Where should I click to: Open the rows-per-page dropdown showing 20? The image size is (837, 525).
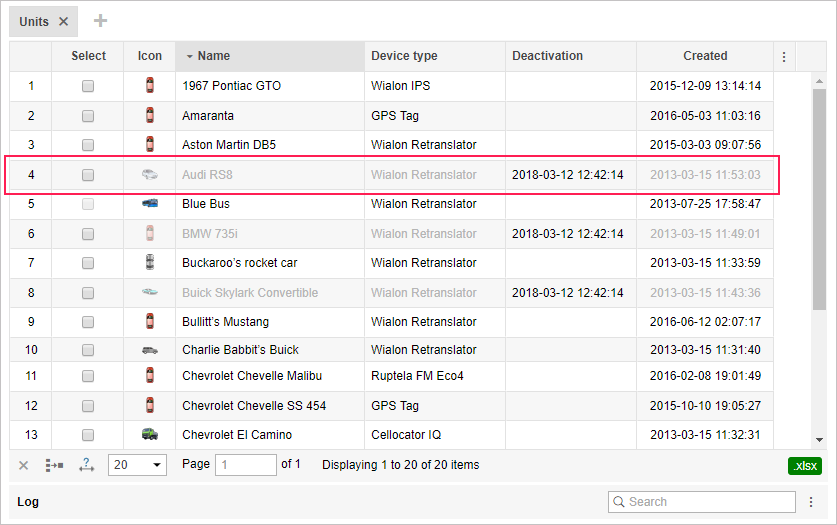click(x=137, y=465)
